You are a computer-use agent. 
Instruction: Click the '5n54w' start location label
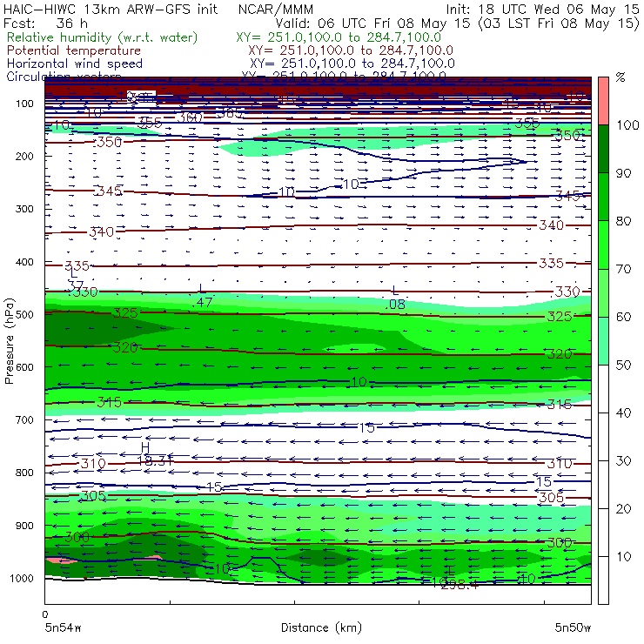click(64, 628)
